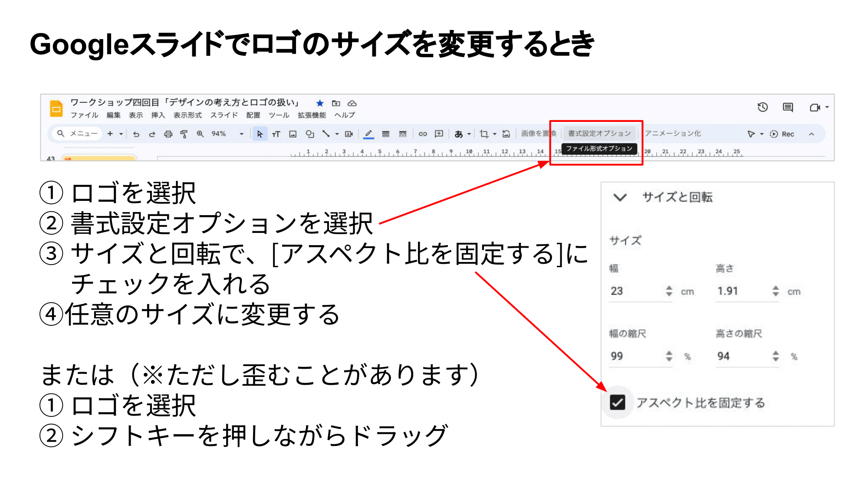
Task: Open the 挿入 menu
Action: pyautogui.click(x=158, y=115)
